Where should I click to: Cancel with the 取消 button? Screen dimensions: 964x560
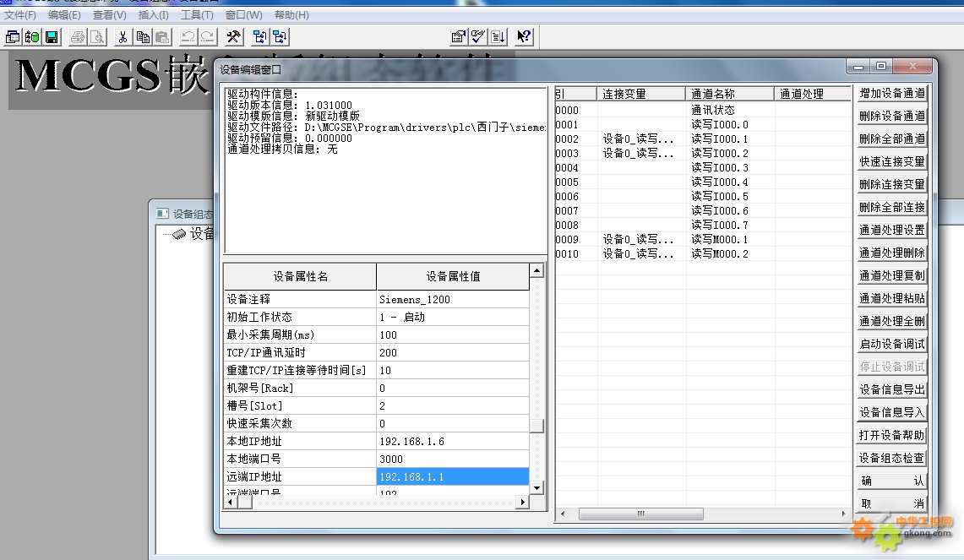pos(891,503)
